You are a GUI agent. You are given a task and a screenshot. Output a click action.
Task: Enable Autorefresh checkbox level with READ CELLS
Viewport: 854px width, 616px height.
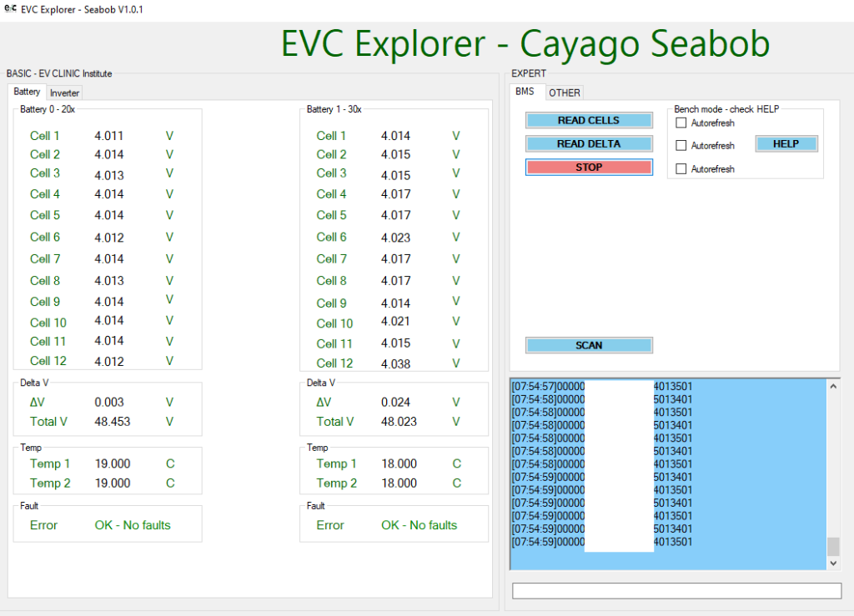tap(681, 123)
